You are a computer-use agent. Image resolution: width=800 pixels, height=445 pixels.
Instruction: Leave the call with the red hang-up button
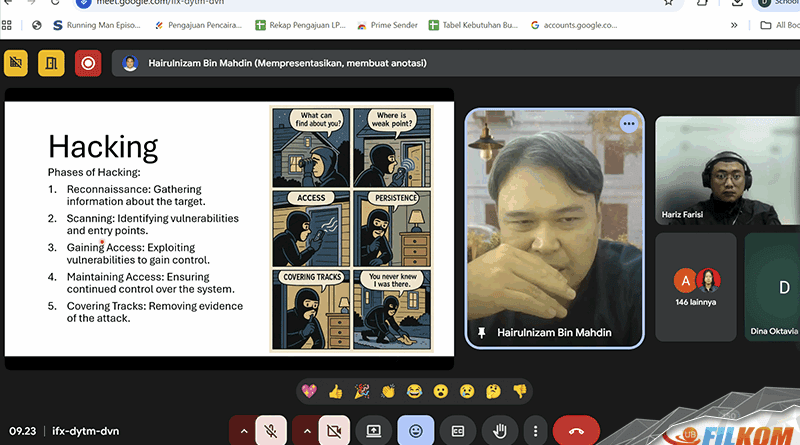(576, 430)
